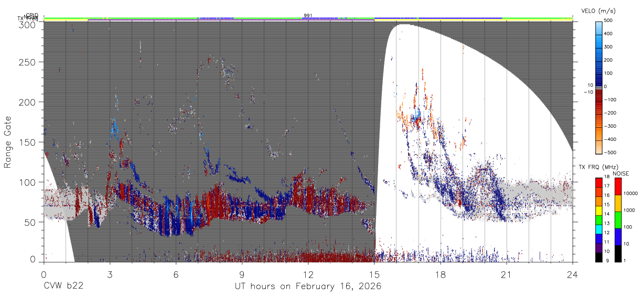Click the "200" tick on Range Gate axis
Screen dimensions: 644x297
click(x=28, y=102)
